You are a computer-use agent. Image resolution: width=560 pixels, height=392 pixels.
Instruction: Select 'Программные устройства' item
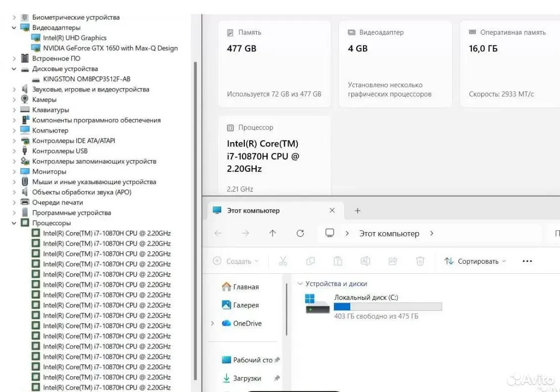(71, 213)
